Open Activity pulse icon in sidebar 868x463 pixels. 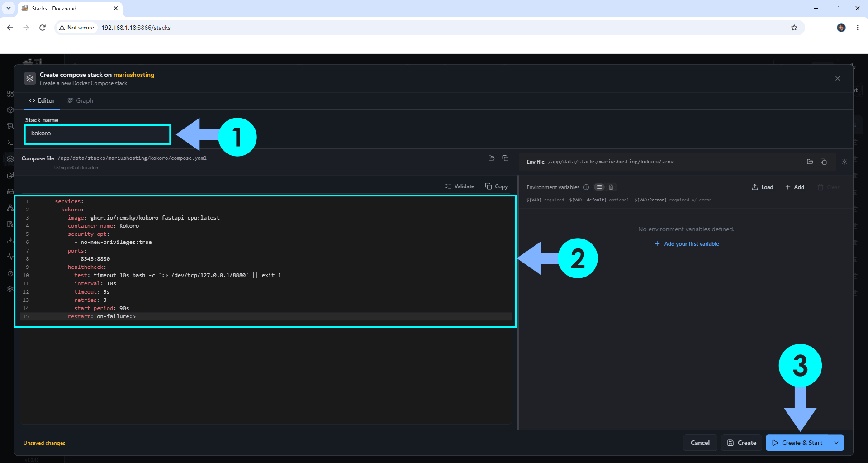(10, 257)
